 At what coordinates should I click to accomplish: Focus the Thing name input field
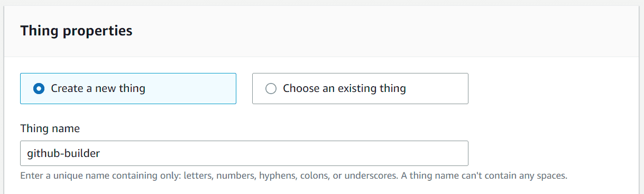point(244,153)
